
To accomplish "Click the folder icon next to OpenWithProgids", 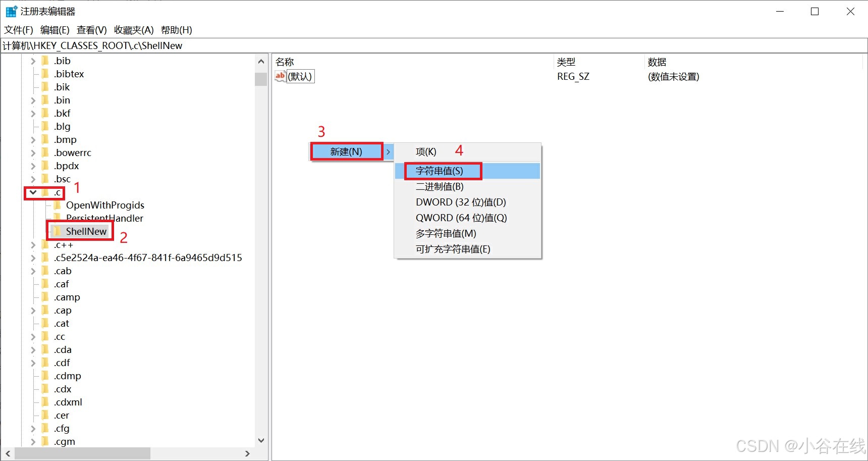I will pyautogui.click(x=58, y=205).
